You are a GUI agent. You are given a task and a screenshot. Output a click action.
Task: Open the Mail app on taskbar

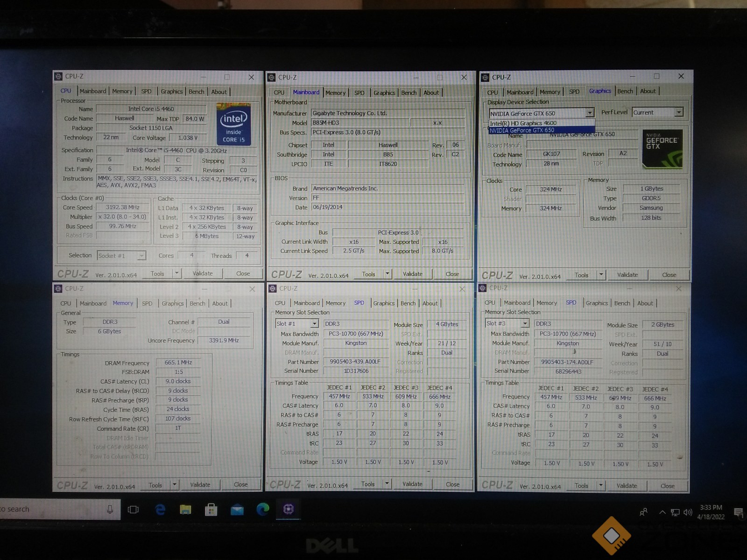(237, 510)
